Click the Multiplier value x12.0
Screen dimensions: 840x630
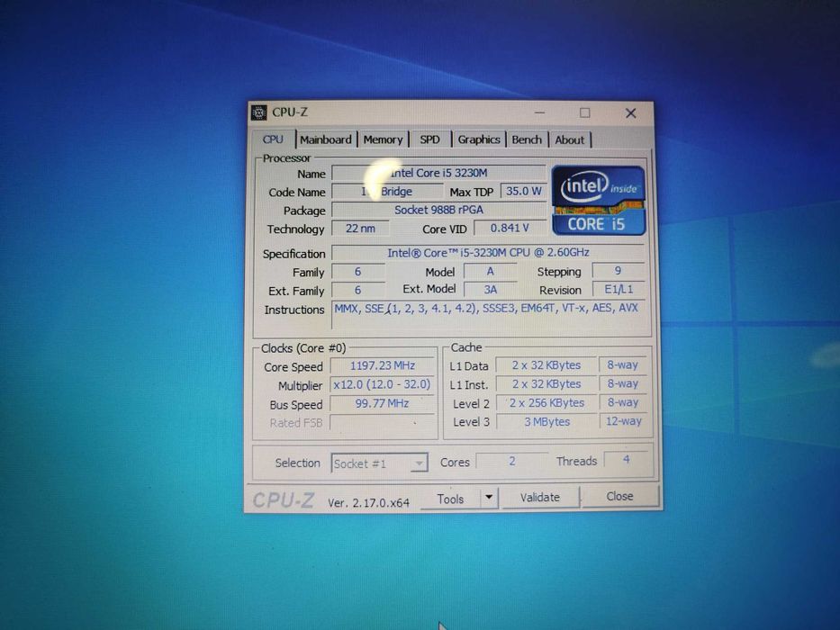click(x=382, y=384)
